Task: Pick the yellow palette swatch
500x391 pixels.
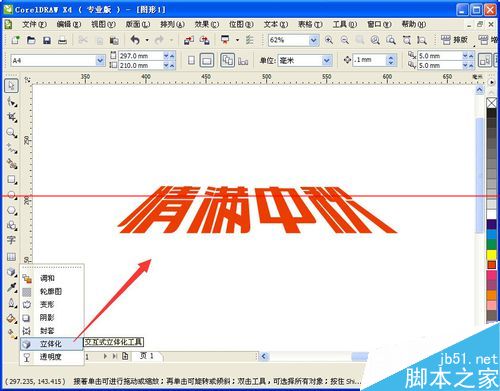Action: pos(491,254)
